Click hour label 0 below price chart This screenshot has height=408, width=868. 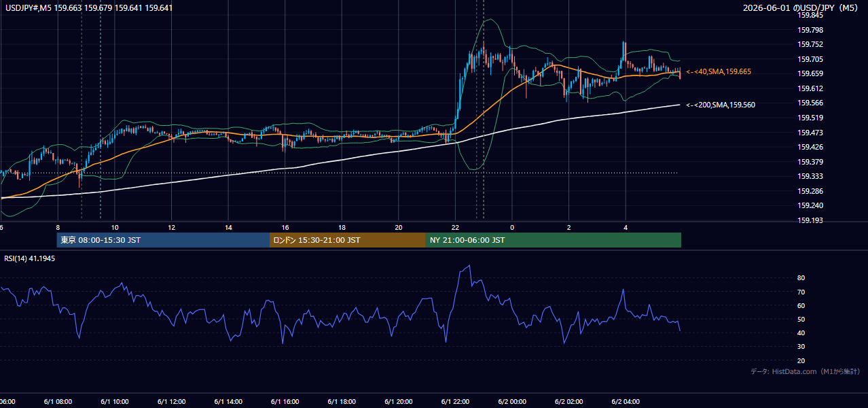(x=512, y=227)
